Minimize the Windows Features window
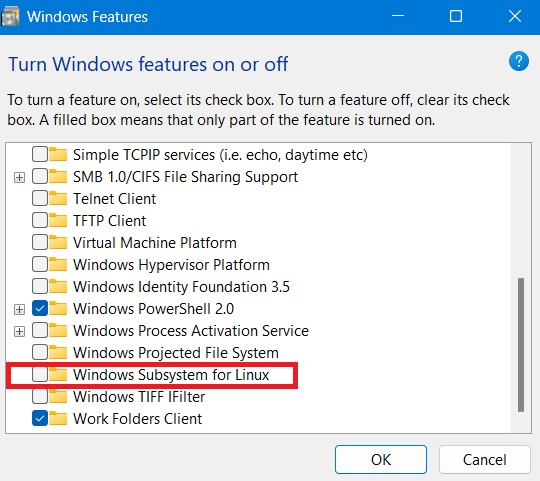Image resolution: width=540 pixels, height=481 pixels. pos(398,16)
